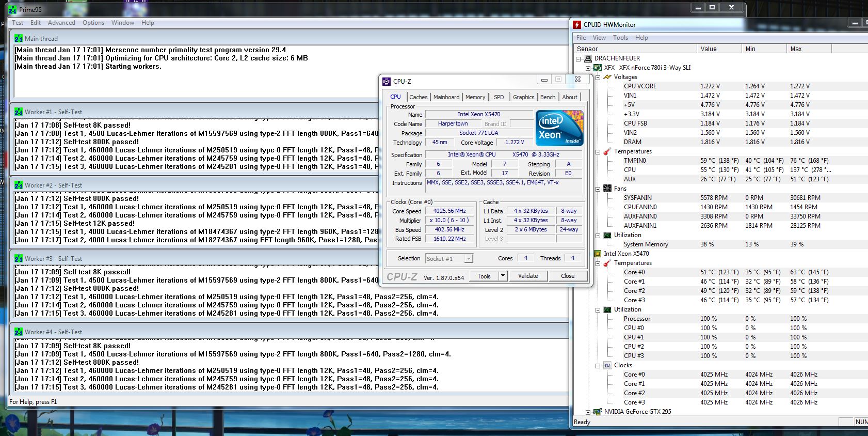Viewport: 868px width, 436px height.
Task: Click the Main thread window icon
Action: [x=19, y=38]
